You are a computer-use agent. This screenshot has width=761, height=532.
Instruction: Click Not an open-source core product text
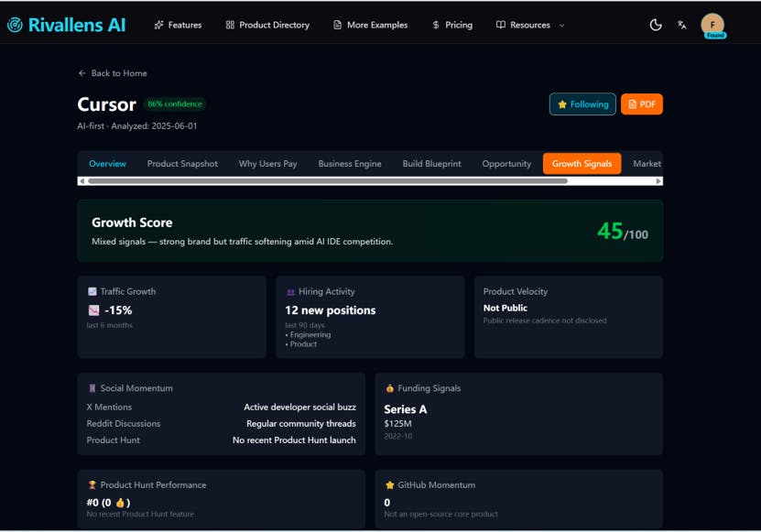pyautogui.click(x=441, y=514)
